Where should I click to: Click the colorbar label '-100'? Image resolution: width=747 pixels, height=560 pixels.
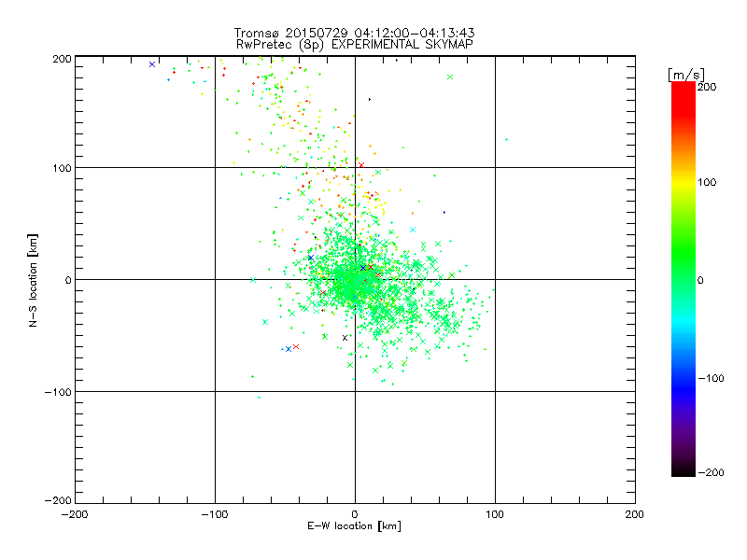pyautogui.click(x=711, y=378)
